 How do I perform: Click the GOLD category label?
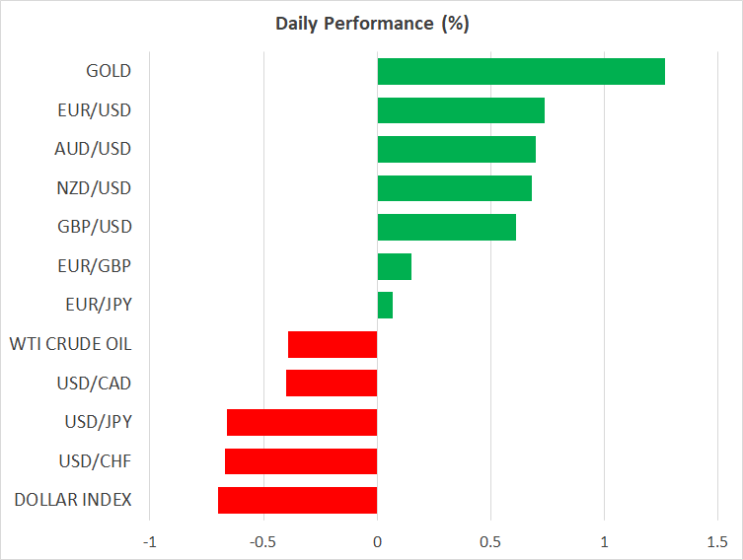[x=109, y=72]
